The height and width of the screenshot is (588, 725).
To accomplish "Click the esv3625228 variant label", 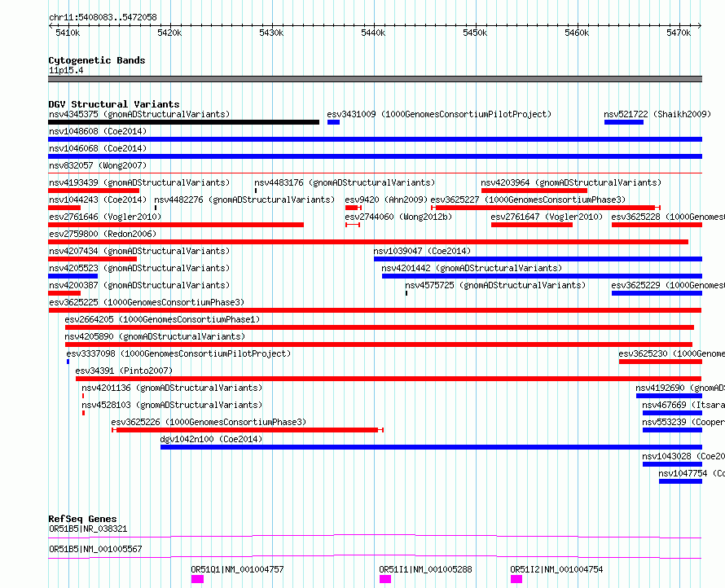I will (x=668, y=217).
